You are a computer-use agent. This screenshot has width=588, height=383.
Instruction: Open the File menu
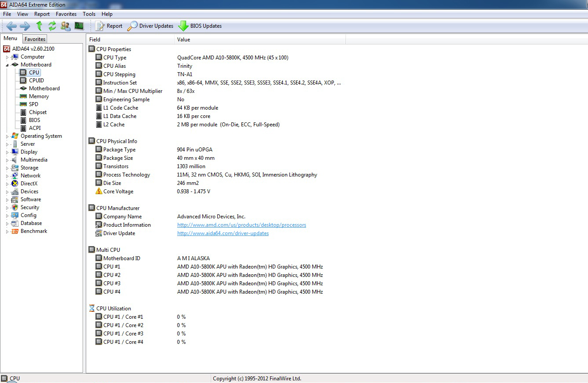click(7, 14)
